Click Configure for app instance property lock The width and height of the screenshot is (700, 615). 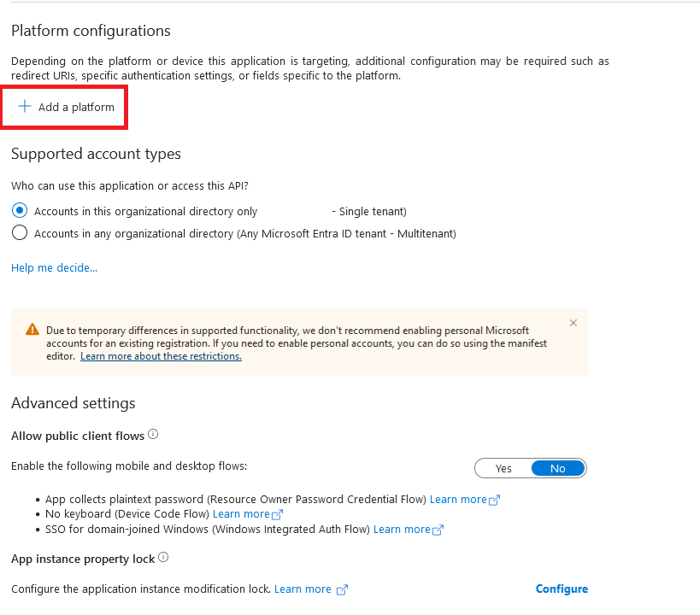pyautogui.click(x=562, y=589)
